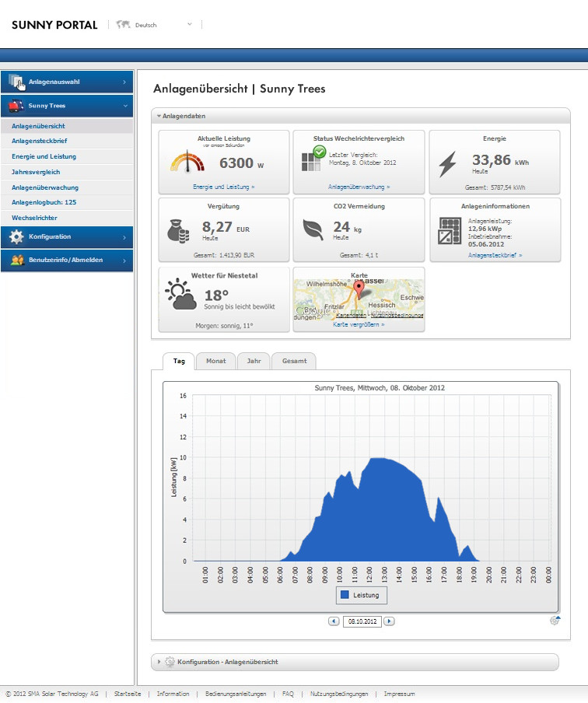Screen dimensions: 588x703
Task: Click the solar panel Anlageninformationen icon
Action: point(450,231)
